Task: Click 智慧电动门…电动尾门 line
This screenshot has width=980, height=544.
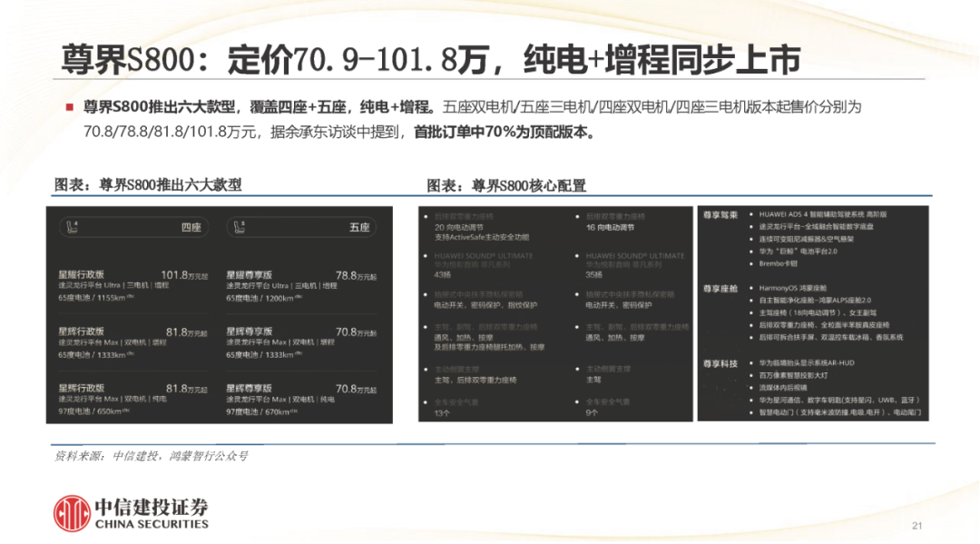Action: point(839,412)
